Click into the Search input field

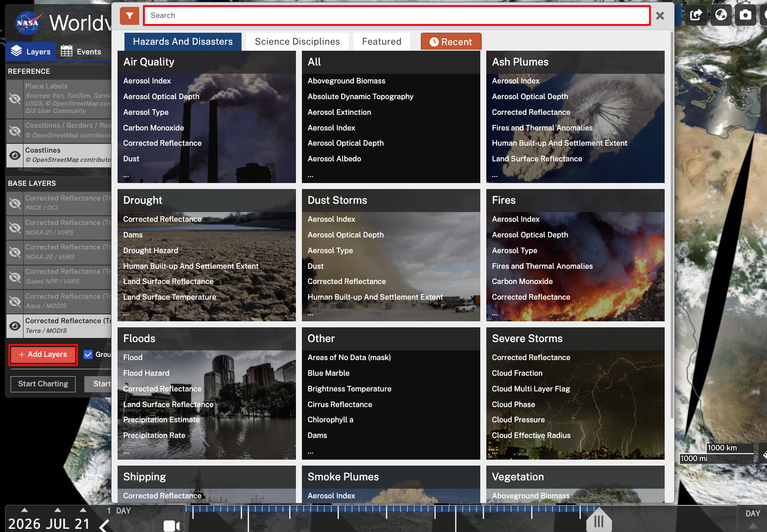pyautogui.click(x=397, y=16)
